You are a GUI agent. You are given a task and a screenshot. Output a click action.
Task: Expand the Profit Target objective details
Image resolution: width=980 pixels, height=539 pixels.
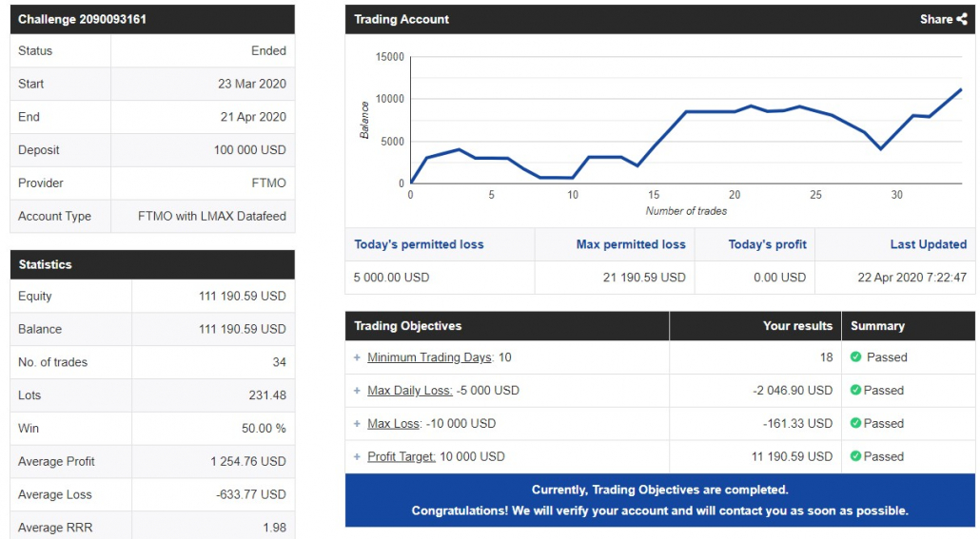coord(358,457)
